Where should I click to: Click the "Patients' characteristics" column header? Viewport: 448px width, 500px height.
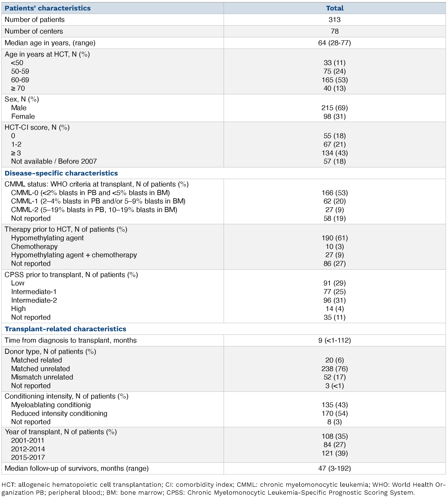click(x=47, y=8)
